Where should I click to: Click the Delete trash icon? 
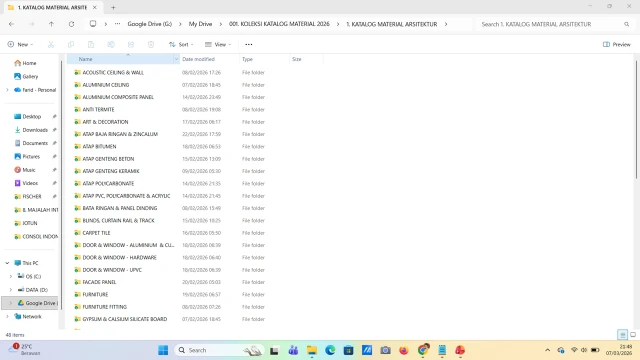click(x=151, y=44)
